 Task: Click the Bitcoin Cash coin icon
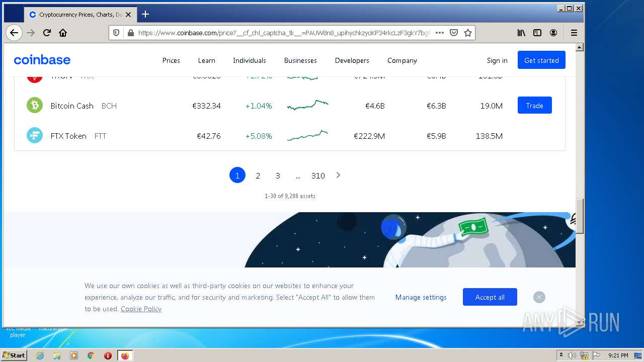[x=35, y=105]
